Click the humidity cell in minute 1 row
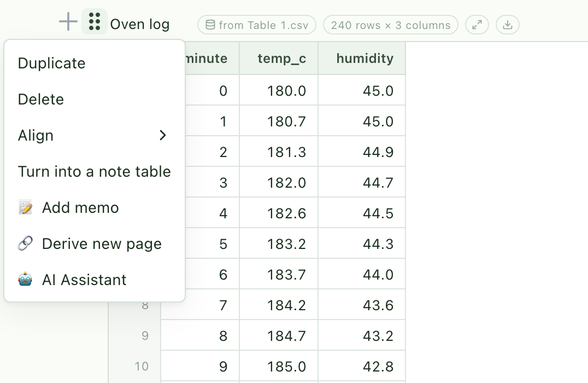The height and width of the screenshot is (383, 588). coord(362,121)
